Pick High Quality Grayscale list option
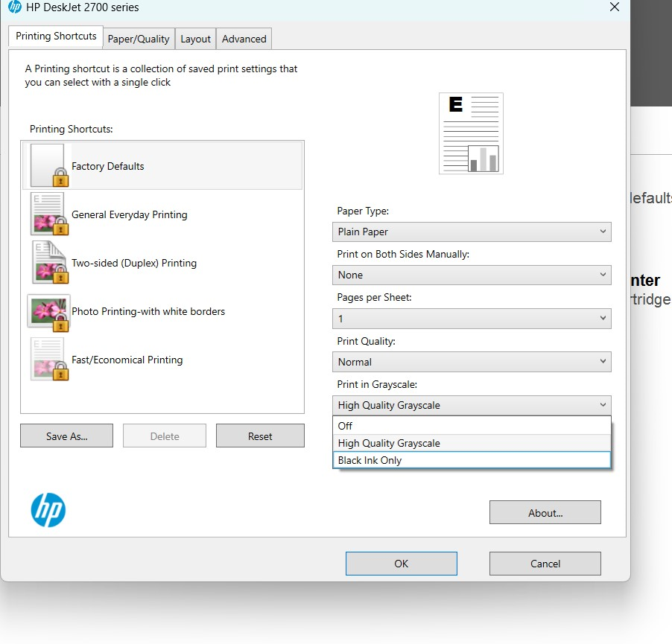This screenshot has width=672, height=644. (x=471, y=443)
